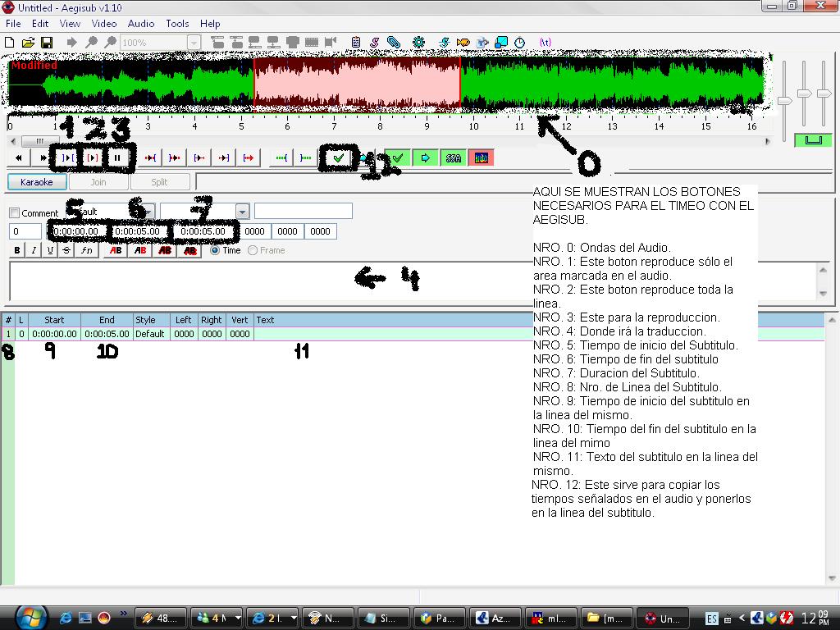Go to next line in audio toolbar
This screenshot has width=840, height=630.
pyautogui.click(x=43, y=158)
